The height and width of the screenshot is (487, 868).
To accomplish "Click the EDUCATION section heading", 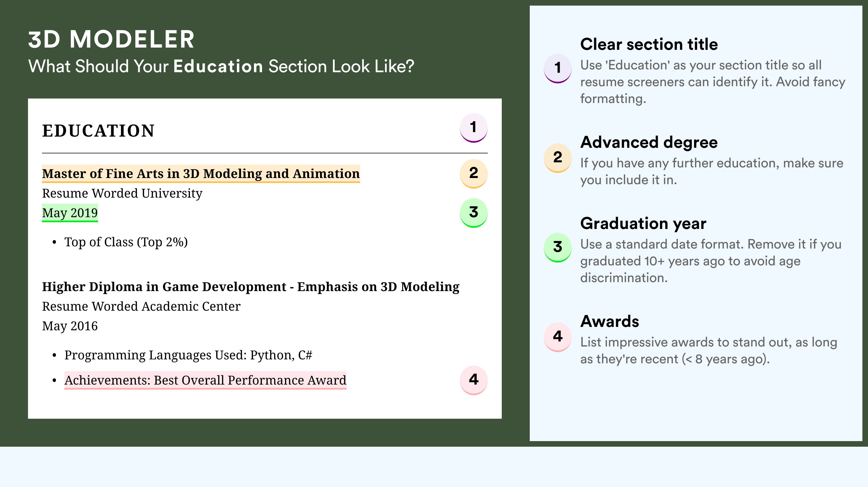I will (x=98, y=131).
